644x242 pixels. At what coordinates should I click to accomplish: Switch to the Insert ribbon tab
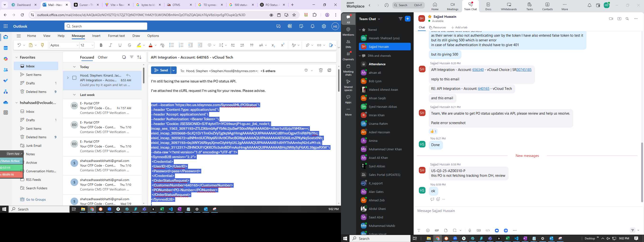(x=96, y=36)
